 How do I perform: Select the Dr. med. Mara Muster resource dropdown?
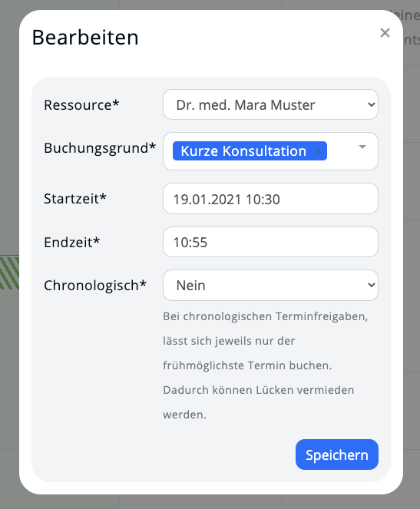270,104
